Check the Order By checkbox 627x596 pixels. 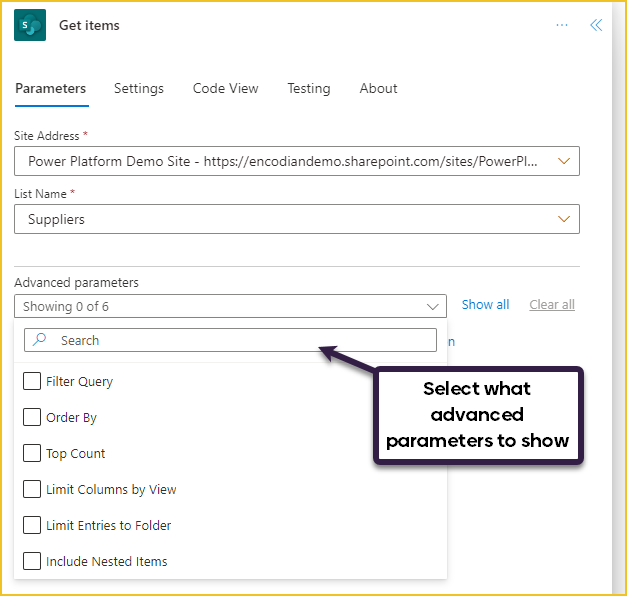[x=32, y=417]
